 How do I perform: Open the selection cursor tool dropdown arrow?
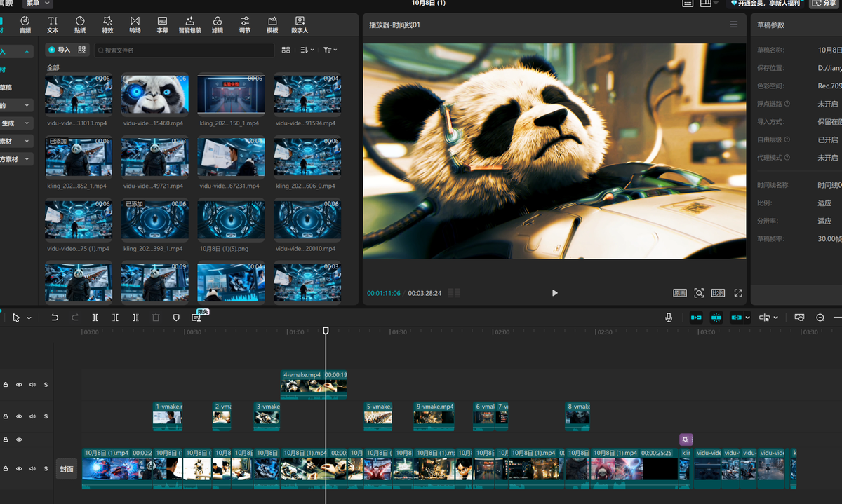pyautogui.click(x=29, y=318)
